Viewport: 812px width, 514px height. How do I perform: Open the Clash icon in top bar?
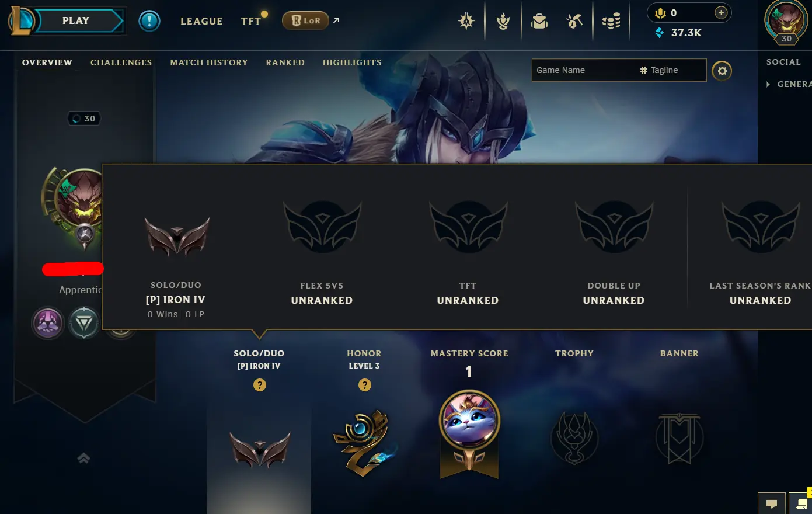(x=466, y=22)
